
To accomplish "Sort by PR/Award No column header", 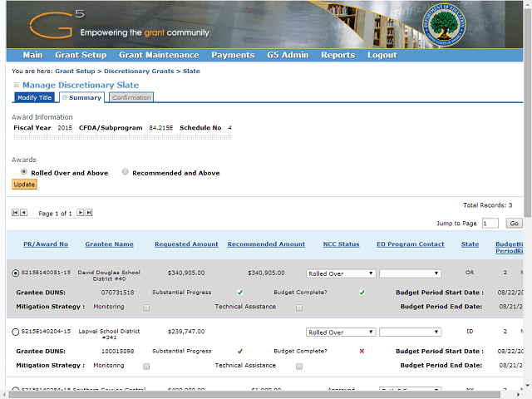I will (x=46, y=244).
